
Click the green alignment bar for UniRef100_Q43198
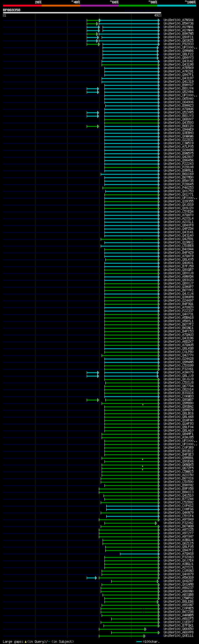[130, 65]
